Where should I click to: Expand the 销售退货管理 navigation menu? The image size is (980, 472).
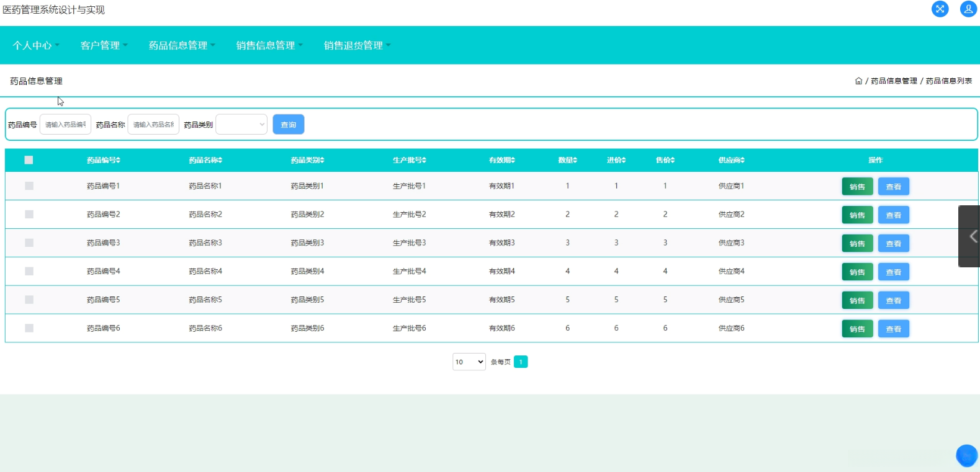pos(357,45)
